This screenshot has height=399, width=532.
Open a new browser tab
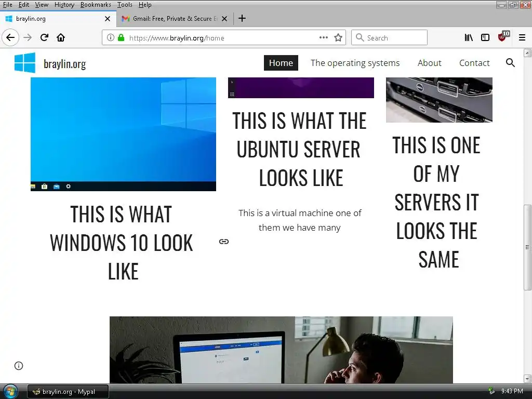point(242,18)
